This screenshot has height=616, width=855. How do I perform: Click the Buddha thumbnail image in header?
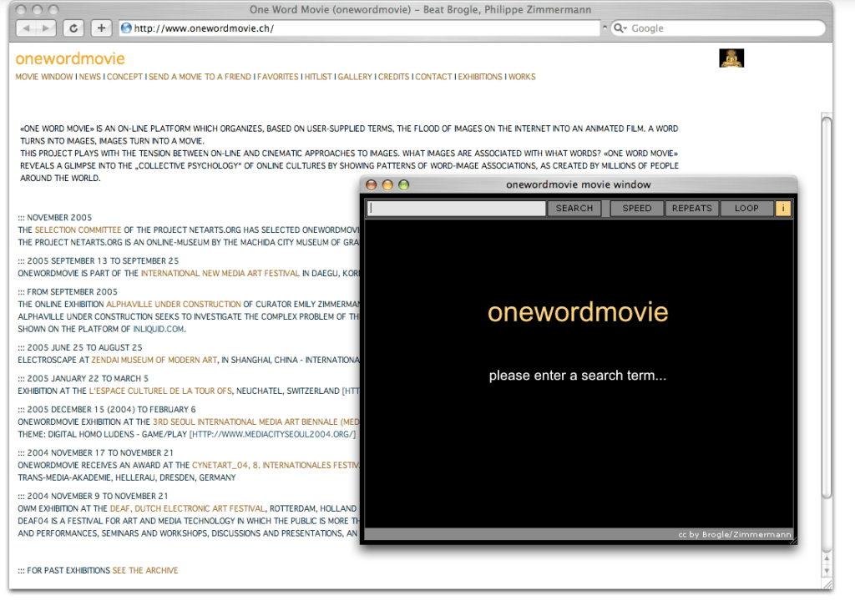coord(731,58)
